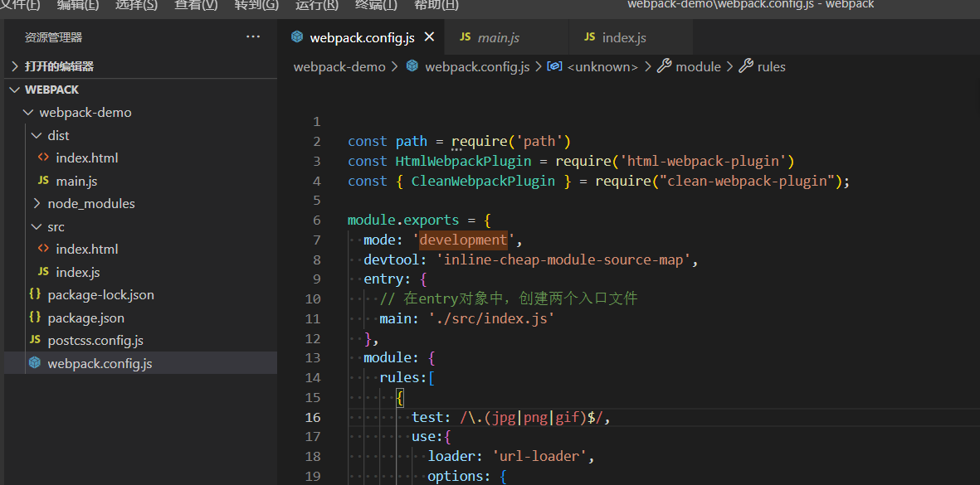The image size is (980, 485).
Task: Open main.js in the dist folder
Action: [x=140, y=181]
